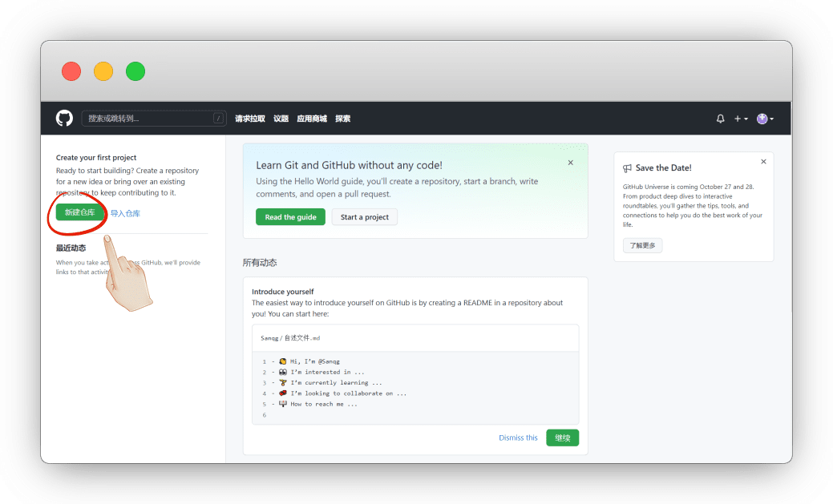Screen dimensions: 833x504
Task: Open 请求拉取 in the top navigation
Action: (x=250, y=119)
